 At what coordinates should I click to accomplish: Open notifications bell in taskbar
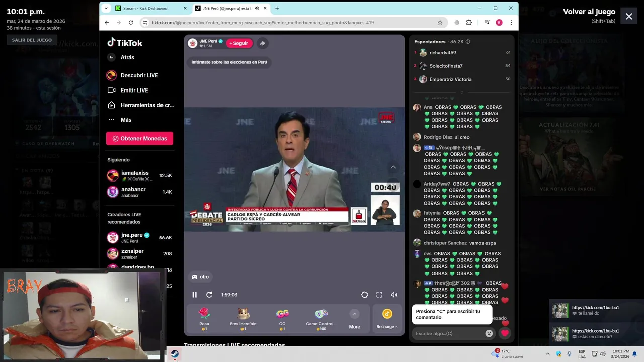coord(634,354)
